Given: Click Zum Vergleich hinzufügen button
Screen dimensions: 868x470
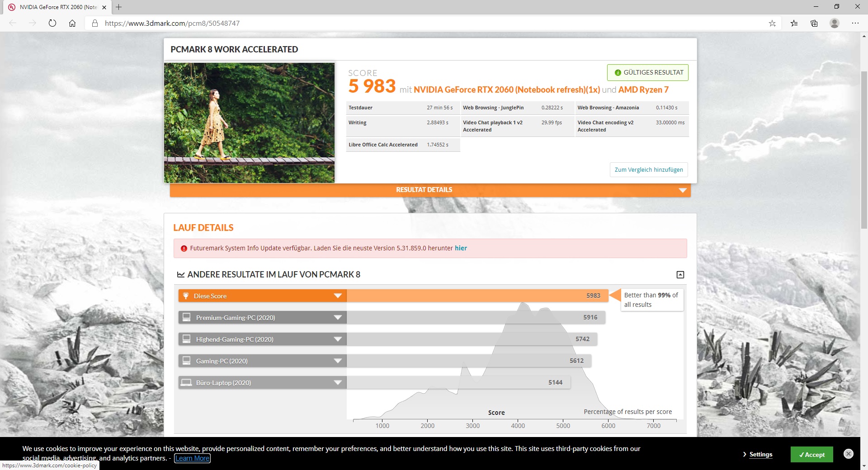Looking at the screenshot, I should [648, 170].
